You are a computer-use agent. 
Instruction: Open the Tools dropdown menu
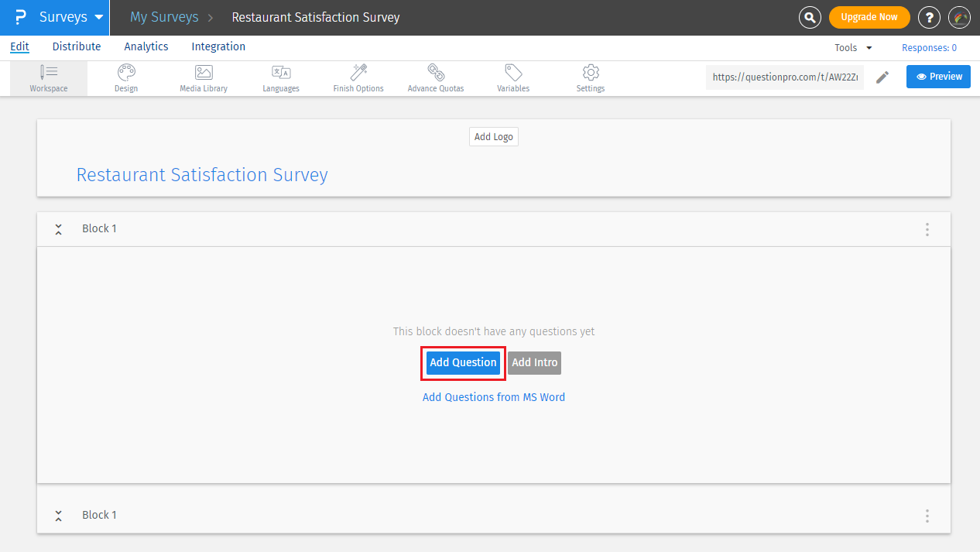[x=853, y=48]
